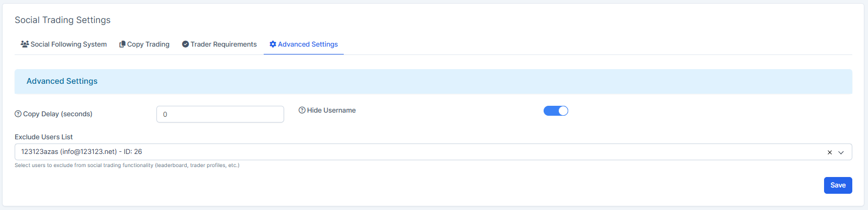868x210 pixels.
Task: Focus the Copy Delay seconds input
Action: 220,114
